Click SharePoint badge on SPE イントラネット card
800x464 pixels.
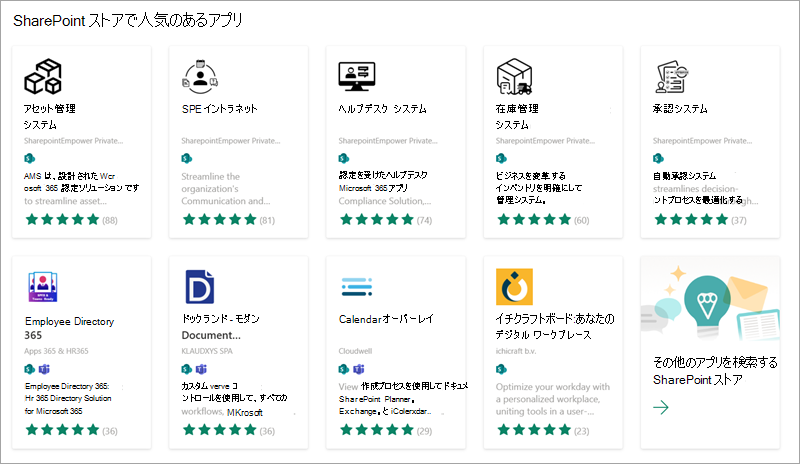tap(187, 158)
